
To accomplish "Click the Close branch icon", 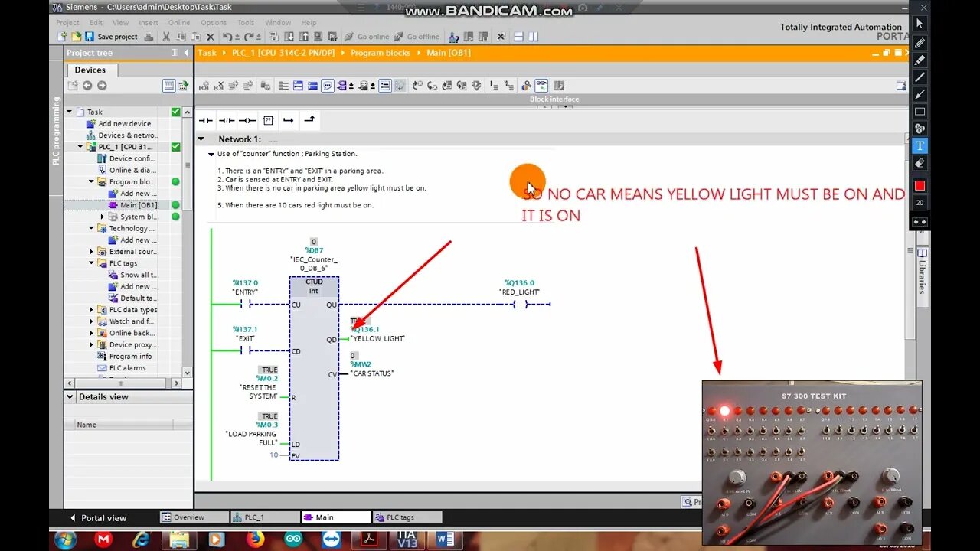I will point(309,121).
